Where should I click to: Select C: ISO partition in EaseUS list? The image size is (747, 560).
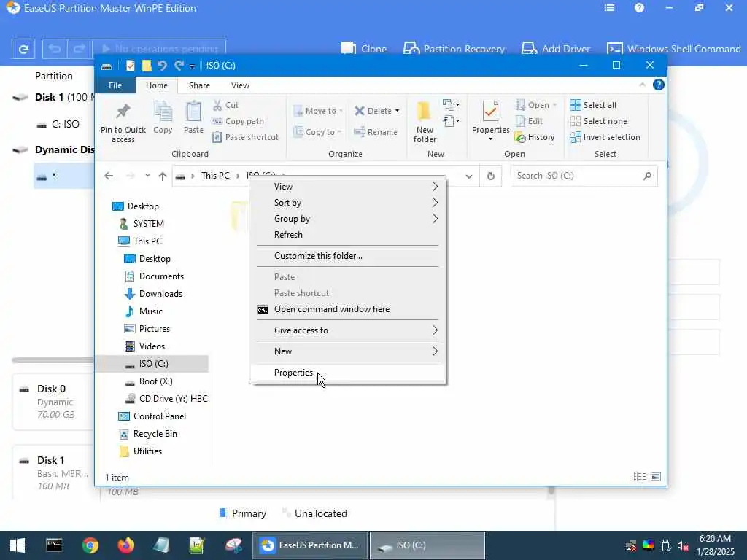click(x=58, y=124)
